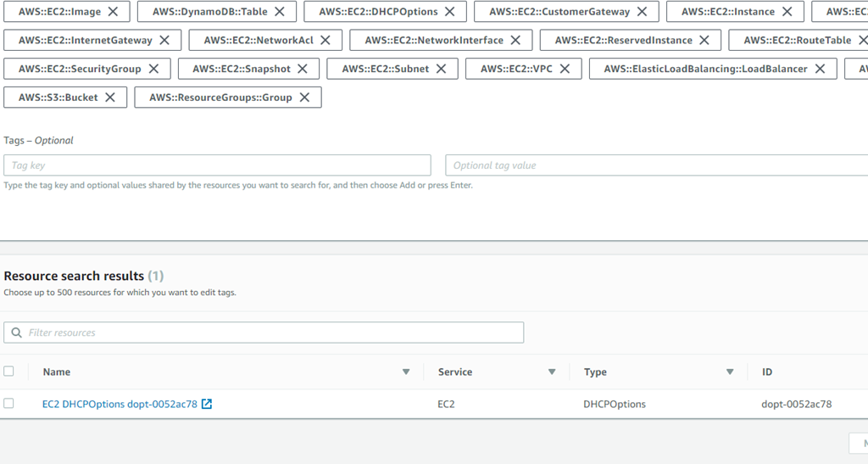
Task: Remove the AWS::EC2::Instance filter tag
Action: point(787,12)
